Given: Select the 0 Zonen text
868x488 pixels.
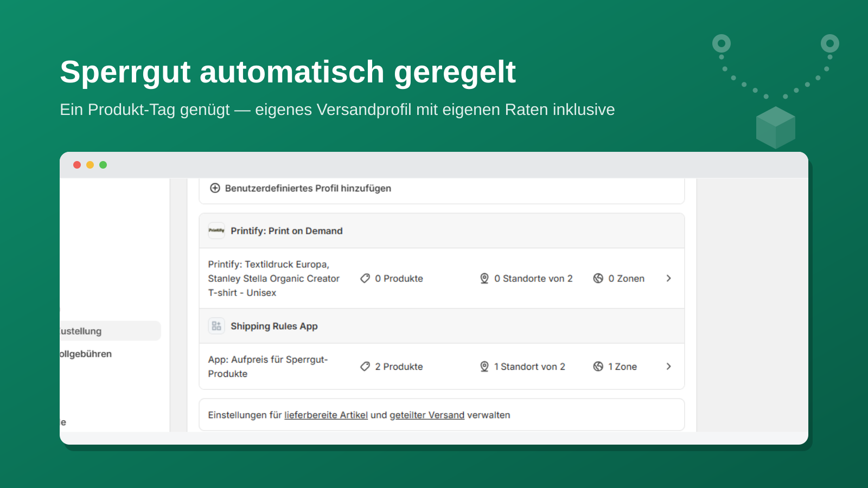Looking at the screenshot, I should click(626, 279).
